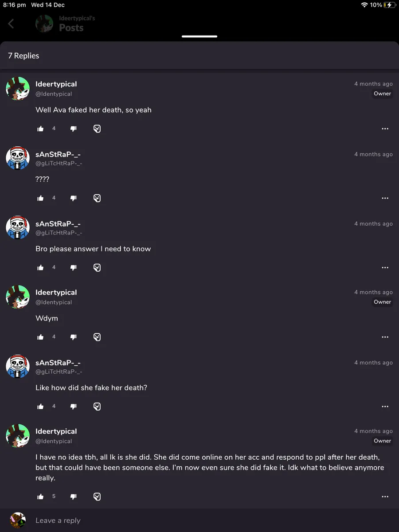View sAnStRaP-_- avatar on "Bro please answer" reply
Viewport: 399px width, 532px height.
[18, 227]
